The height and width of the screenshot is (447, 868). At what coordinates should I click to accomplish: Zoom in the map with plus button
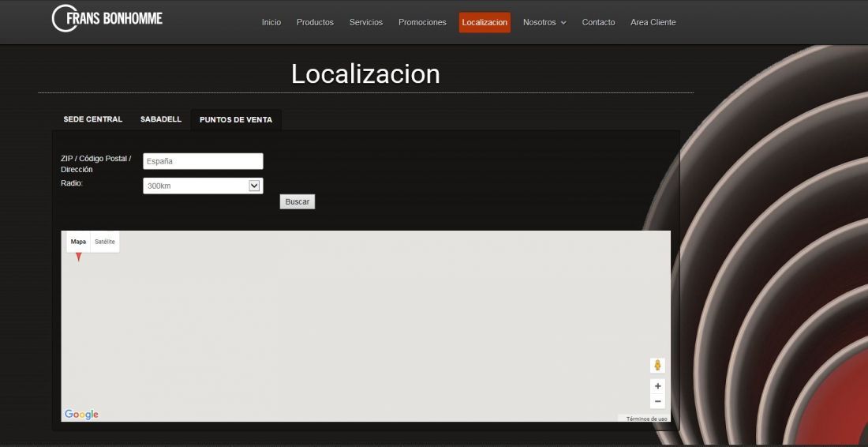(657, 386)
